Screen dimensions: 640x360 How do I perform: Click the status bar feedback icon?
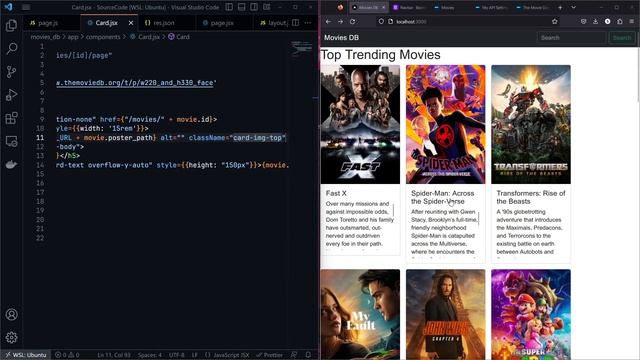pos(294,355)
